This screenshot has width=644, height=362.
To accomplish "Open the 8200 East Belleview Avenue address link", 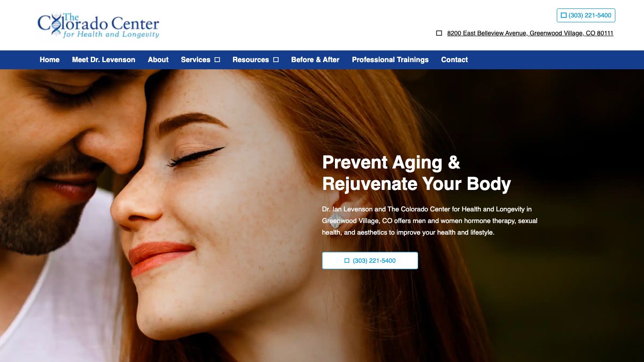I will 530,33.
